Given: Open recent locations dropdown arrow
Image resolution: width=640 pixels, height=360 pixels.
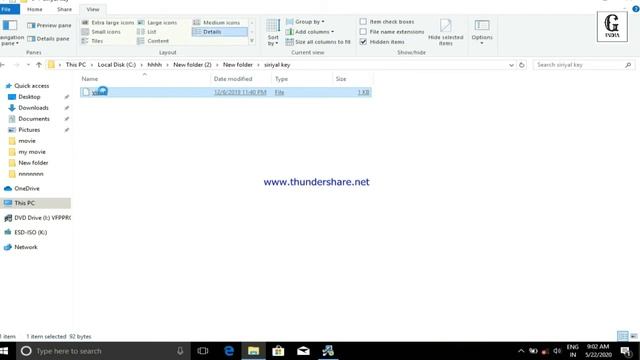Looking at the screenshot, I should pos(28,65).
